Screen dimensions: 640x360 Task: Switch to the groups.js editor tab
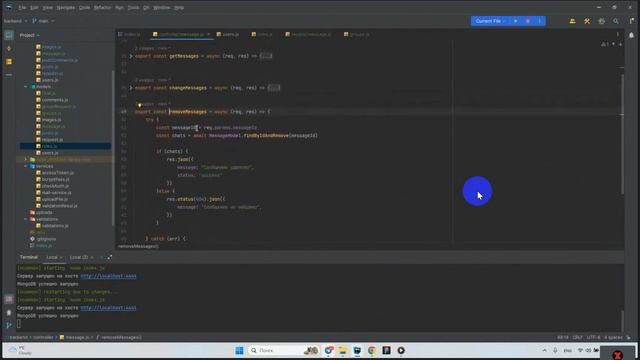tap(357, 35)
